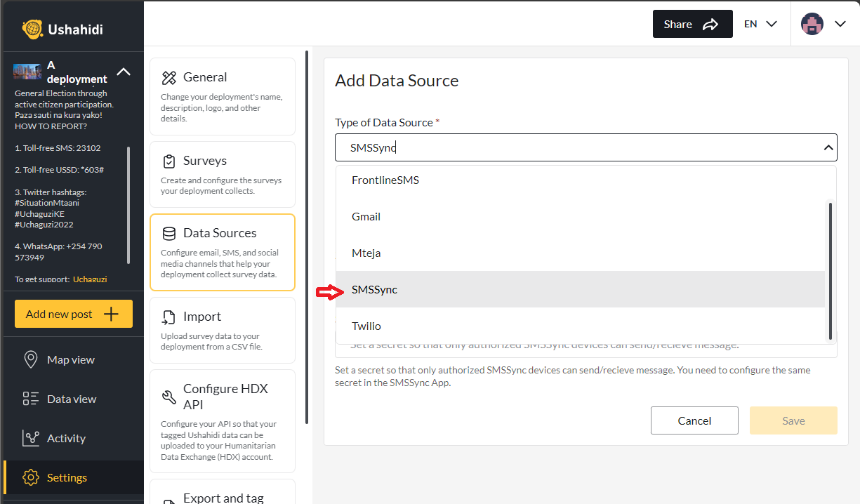Select the Activity graph icon

pos(30,437)
